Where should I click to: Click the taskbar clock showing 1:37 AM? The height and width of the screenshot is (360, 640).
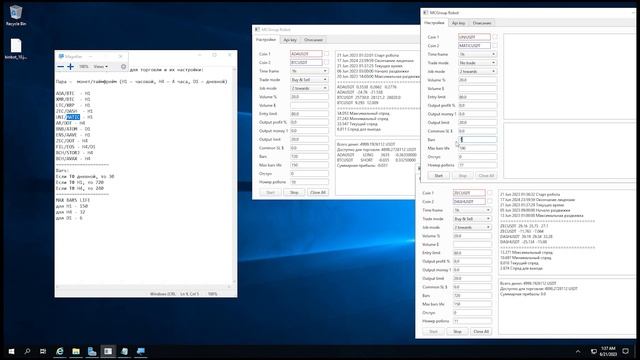608,351
